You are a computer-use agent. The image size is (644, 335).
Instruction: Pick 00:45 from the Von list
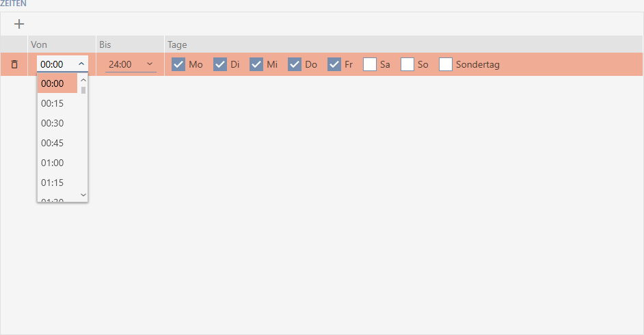52,143
